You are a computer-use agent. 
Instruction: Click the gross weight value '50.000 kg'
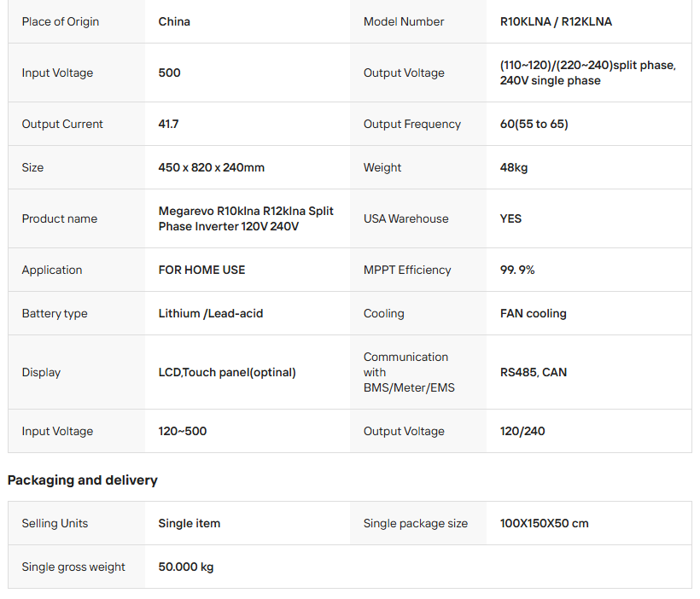[186, 567]
